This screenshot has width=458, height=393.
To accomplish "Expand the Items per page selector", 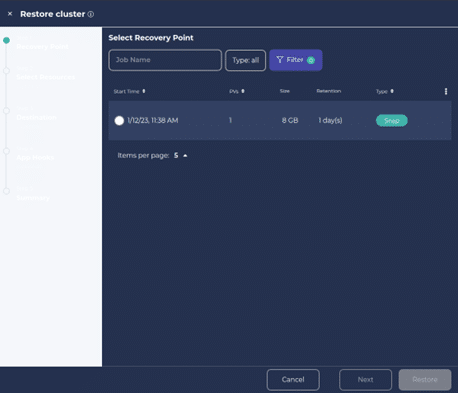I will pos(180,156).
